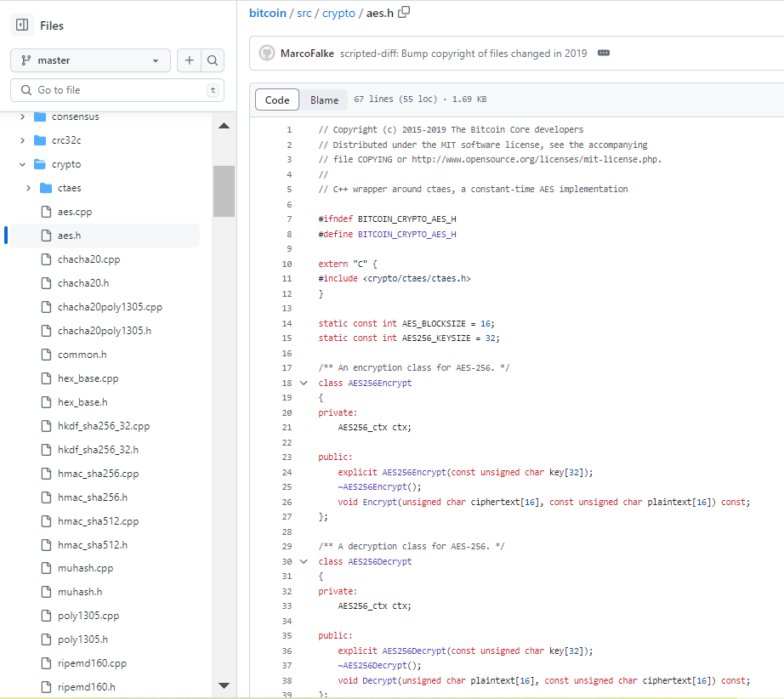Open MarcoFalke avatar image
Viewport: 784px width, 699px height.
267,53
